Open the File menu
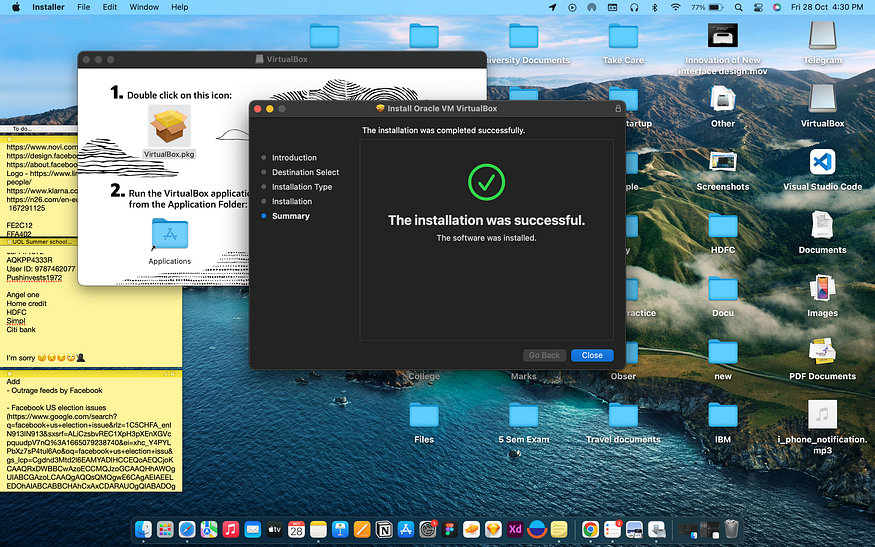The height and width of the screenshot is (547, 875). tap(84, 7)
